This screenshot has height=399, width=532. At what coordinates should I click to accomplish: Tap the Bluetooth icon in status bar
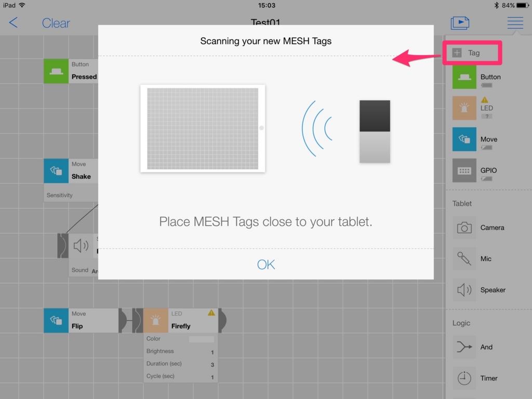coord(496,5)
